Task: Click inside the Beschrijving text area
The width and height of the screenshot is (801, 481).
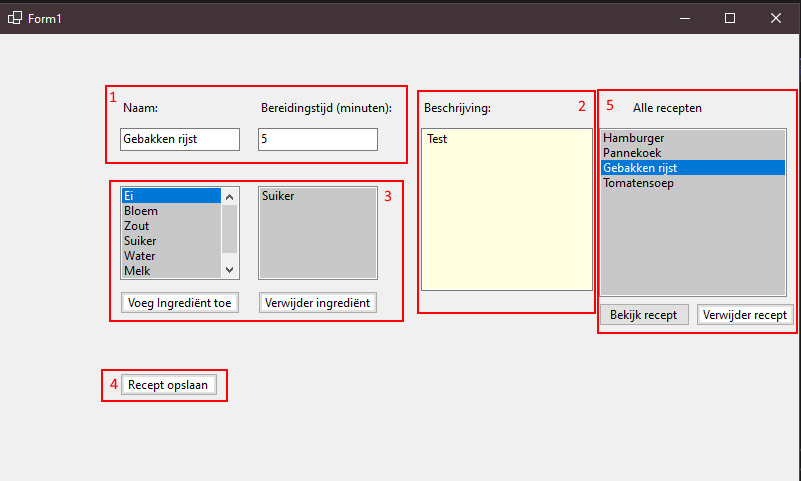Action: [x=506, y=210]
